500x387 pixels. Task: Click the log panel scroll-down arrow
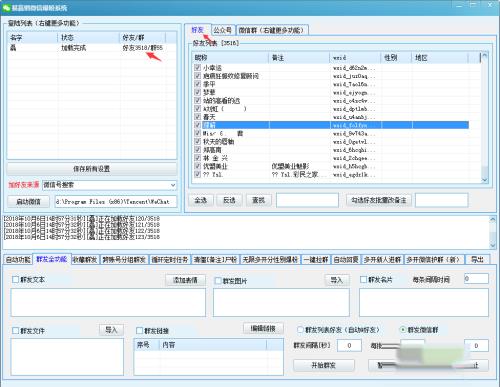[493, 245]
